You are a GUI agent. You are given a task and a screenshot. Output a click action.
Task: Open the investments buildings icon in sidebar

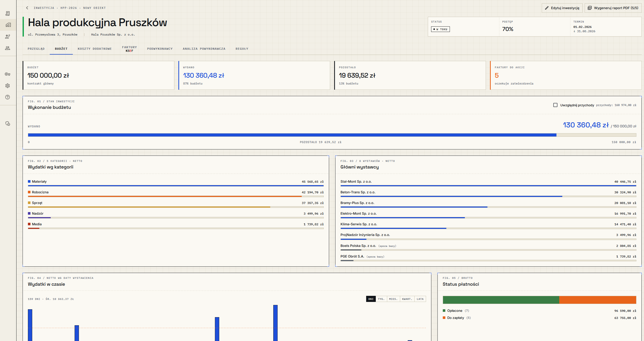(8, 25)
